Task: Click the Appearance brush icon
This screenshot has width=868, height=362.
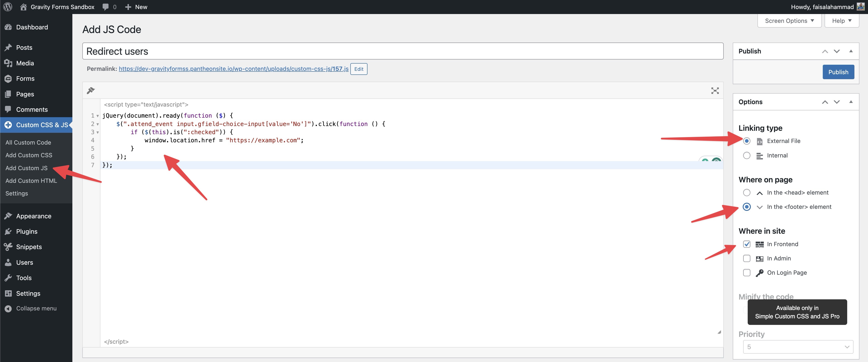Action: (8, 216)
